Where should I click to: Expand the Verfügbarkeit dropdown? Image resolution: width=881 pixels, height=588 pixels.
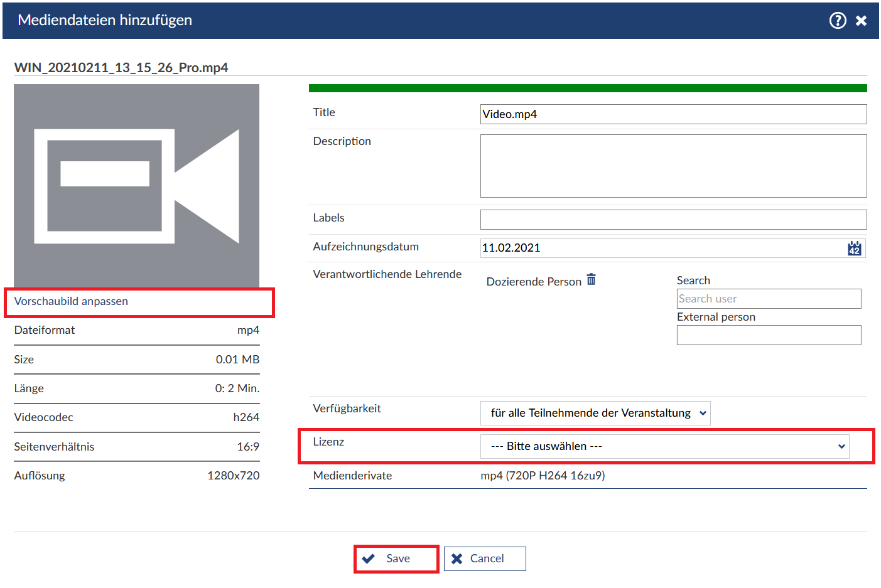point(595,413)
